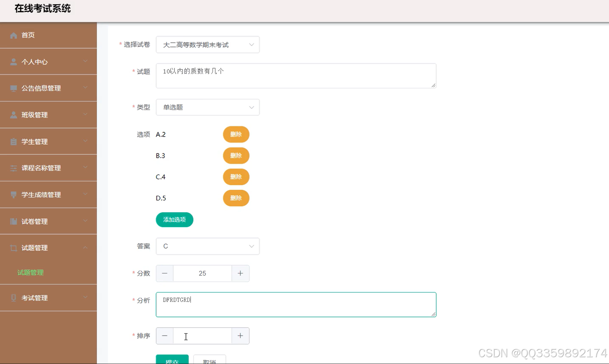Click the home icon beside 首页
This screenshot has height=364, width=609.
click(x=14, y=35)
